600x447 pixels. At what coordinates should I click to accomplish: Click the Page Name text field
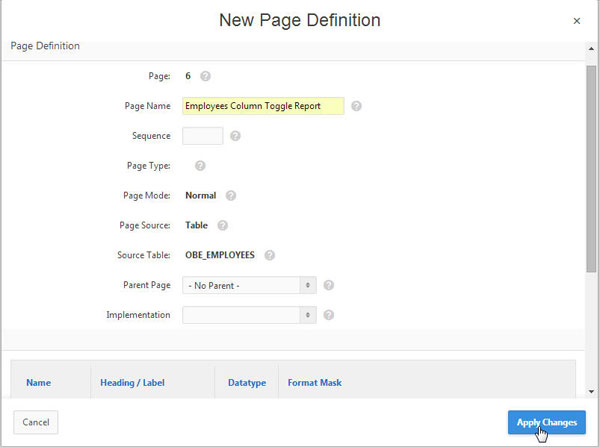263,106
